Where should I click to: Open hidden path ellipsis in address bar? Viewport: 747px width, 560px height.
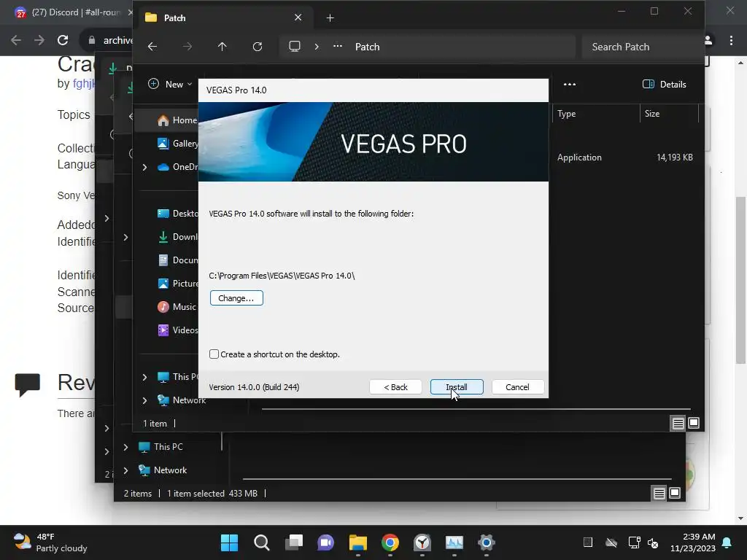click(338, 47)
